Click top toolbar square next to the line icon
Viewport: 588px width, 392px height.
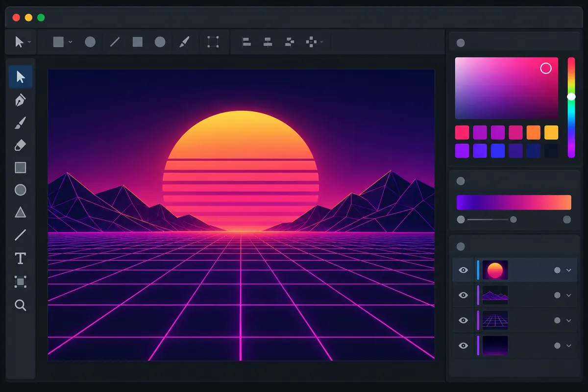(x=138, y=42)
